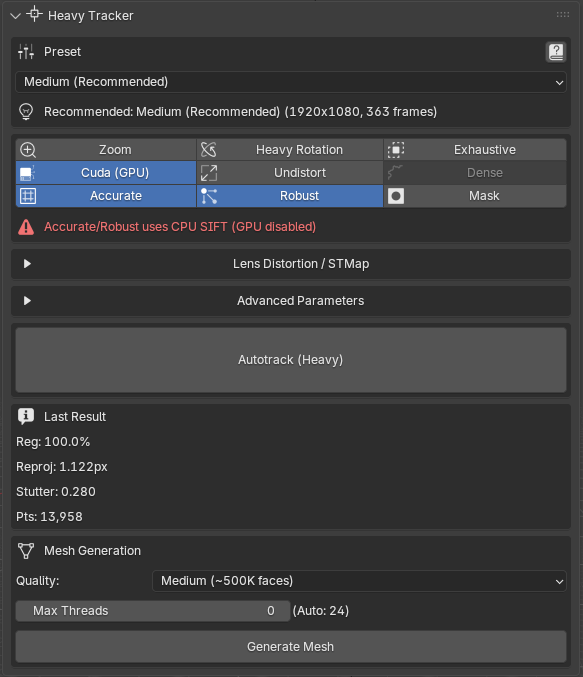Click the CPU SIFT warning message
Screen dimensions: 583x677
pos(180,227)
